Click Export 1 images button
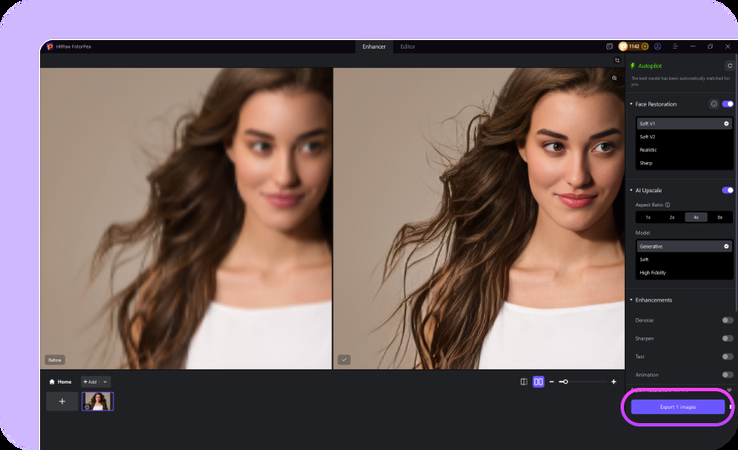Viewport: 738px width, 450px height. click(678, 407)
